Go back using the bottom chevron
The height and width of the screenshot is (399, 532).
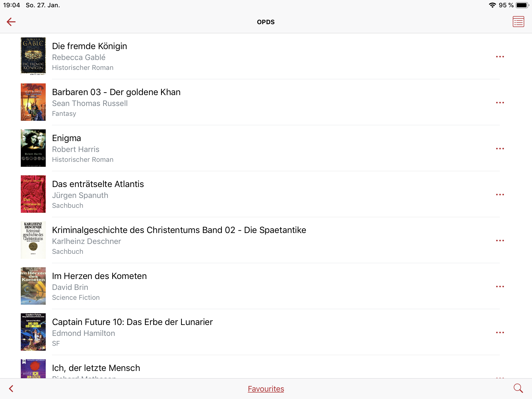pyautogui.click(x=11, y=389)
